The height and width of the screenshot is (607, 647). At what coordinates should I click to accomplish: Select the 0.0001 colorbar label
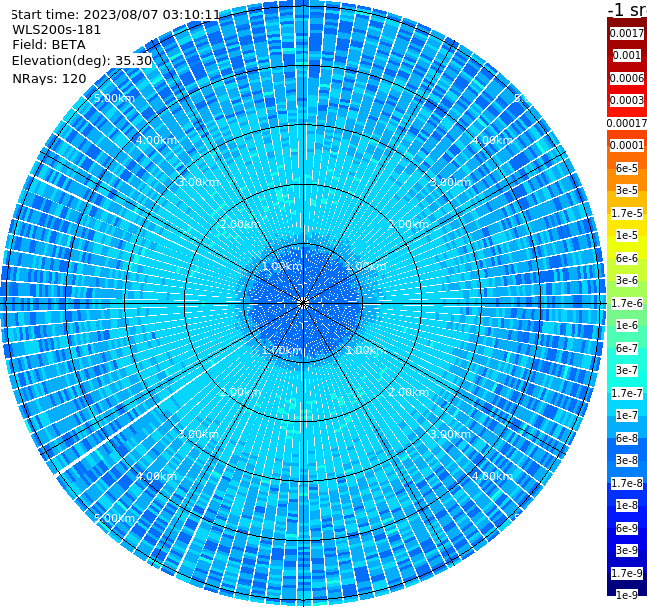coord(627,145)
